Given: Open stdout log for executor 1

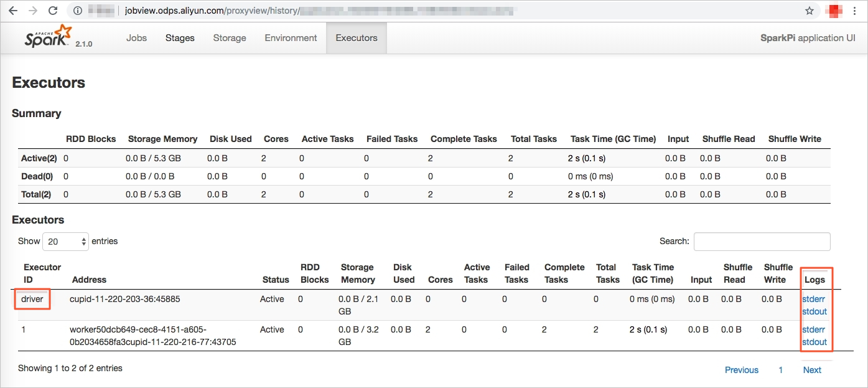Looking at the screenshot, I should click(x=814, y=342).
